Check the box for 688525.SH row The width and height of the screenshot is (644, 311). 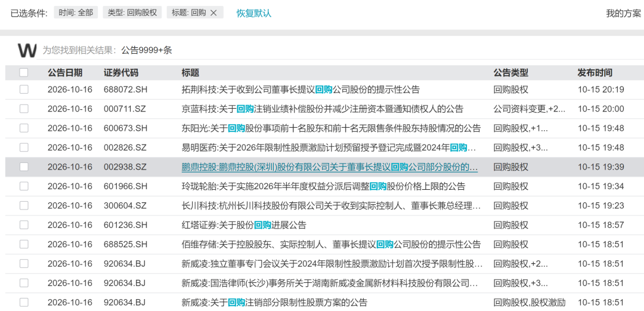point(24,244)
